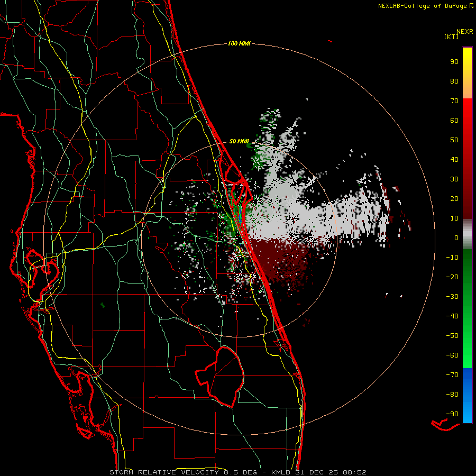Click the 0 value on the velocity scale
This screenshot has width=476, height=476.
pyautogui.click(x=456, y=237)
